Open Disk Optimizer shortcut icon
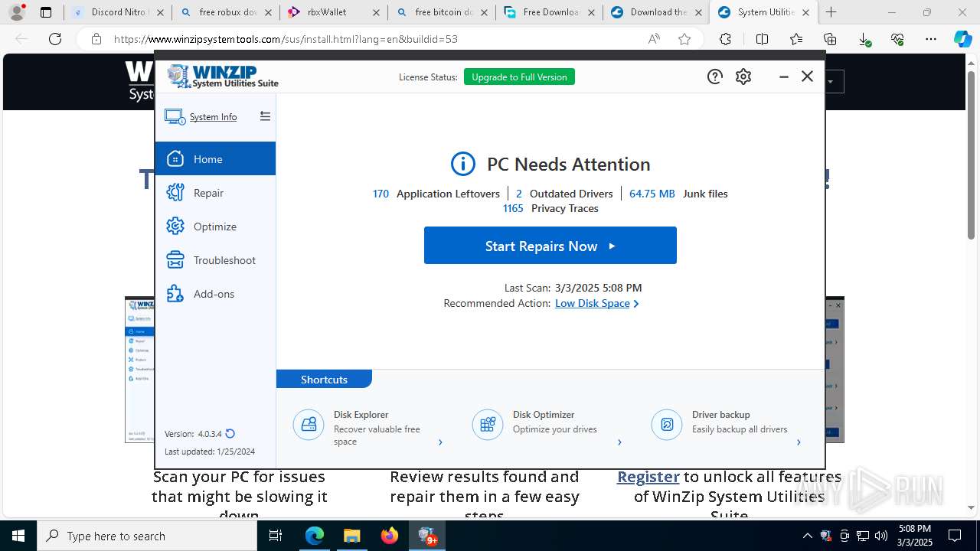Viewport: 980px width, 551px height. coord(488,424)
